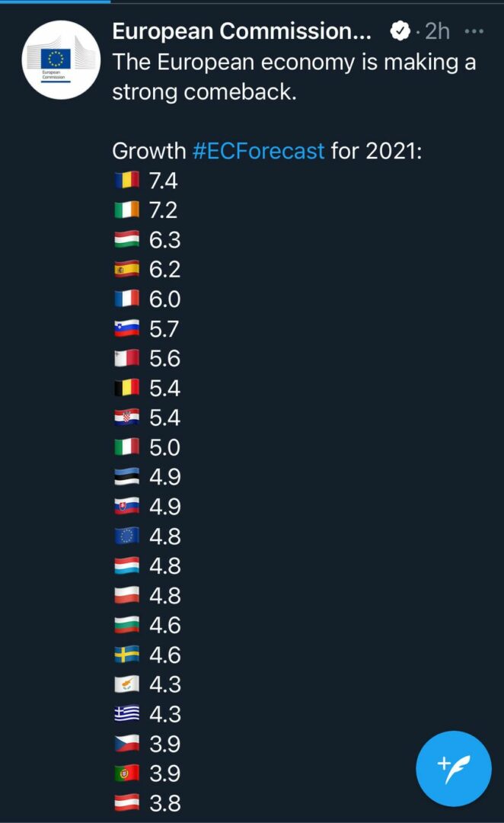The width and height of the screenshot is (504, 823).
Task: Select the Belgian flag emoji at 5.4
Action: (127, 388)
